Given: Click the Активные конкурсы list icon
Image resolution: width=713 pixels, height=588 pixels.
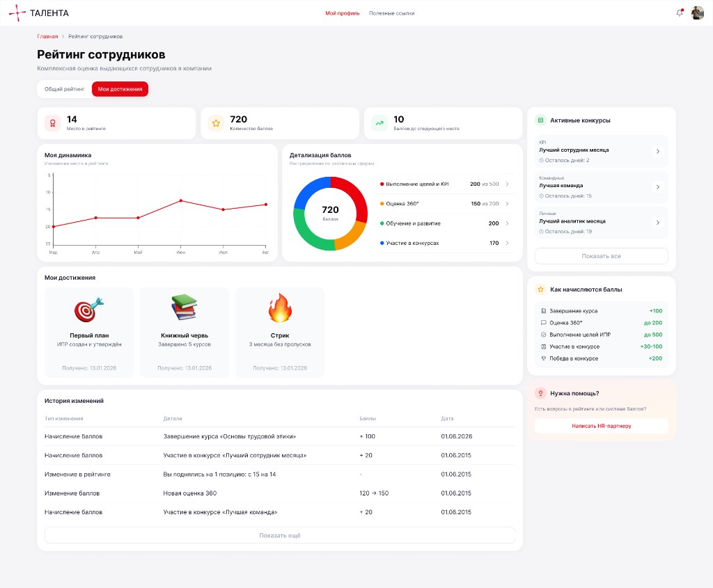Looking at the screenshot, I should point(540,120).
